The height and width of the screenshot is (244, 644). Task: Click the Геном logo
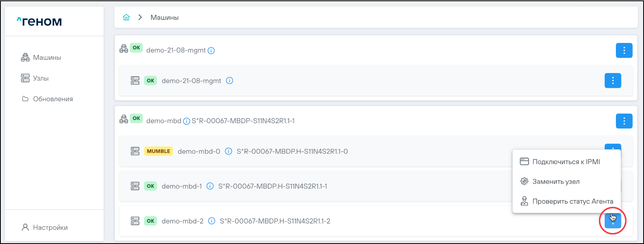pos(39,22)
